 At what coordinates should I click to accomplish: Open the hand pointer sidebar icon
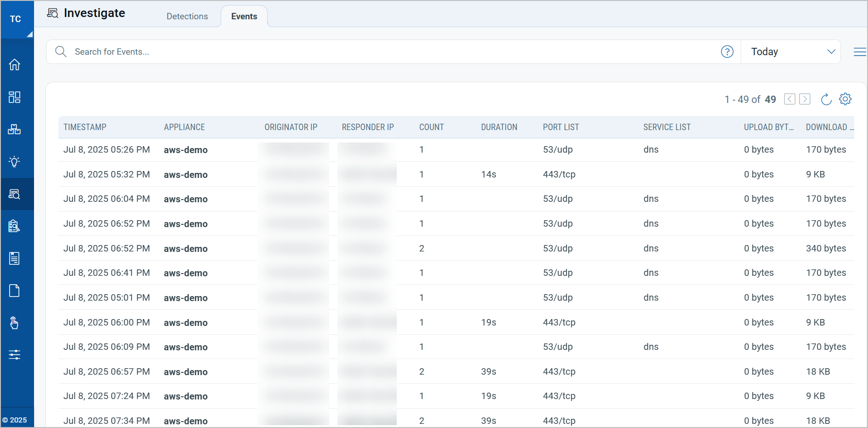tap(15, 323)
